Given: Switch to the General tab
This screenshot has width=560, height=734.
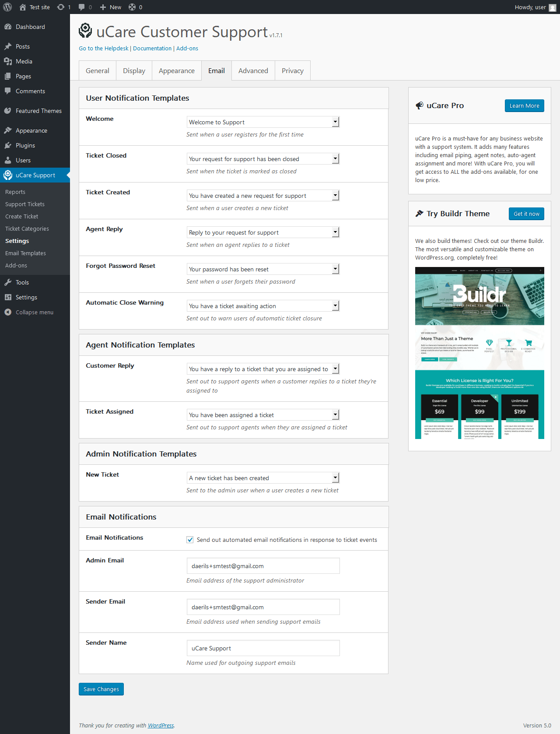Looking at the screenshot, I should click(x=98, y=70).
